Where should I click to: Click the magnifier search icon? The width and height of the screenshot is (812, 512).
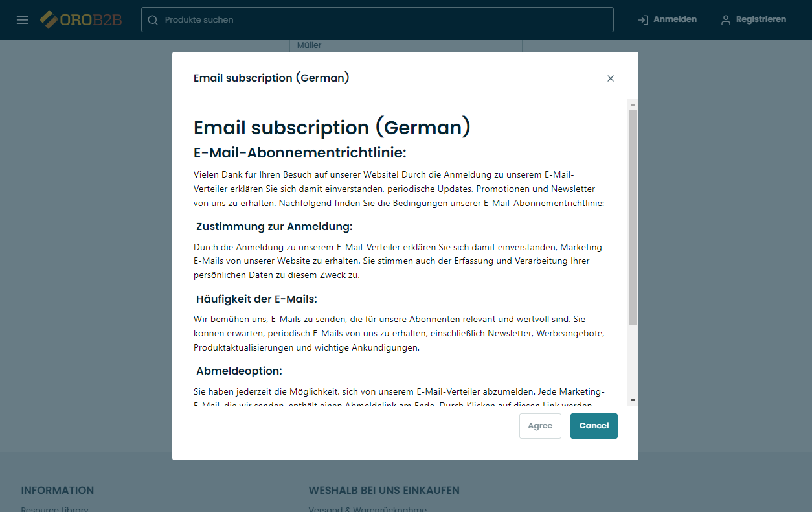click(x=153, y=20)
